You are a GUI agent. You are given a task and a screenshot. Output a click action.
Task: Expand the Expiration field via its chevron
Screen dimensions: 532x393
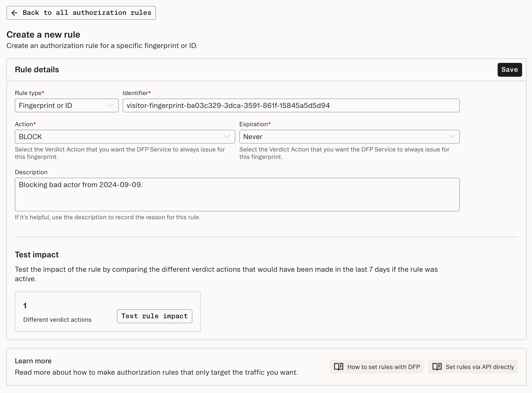click(451, 136)
